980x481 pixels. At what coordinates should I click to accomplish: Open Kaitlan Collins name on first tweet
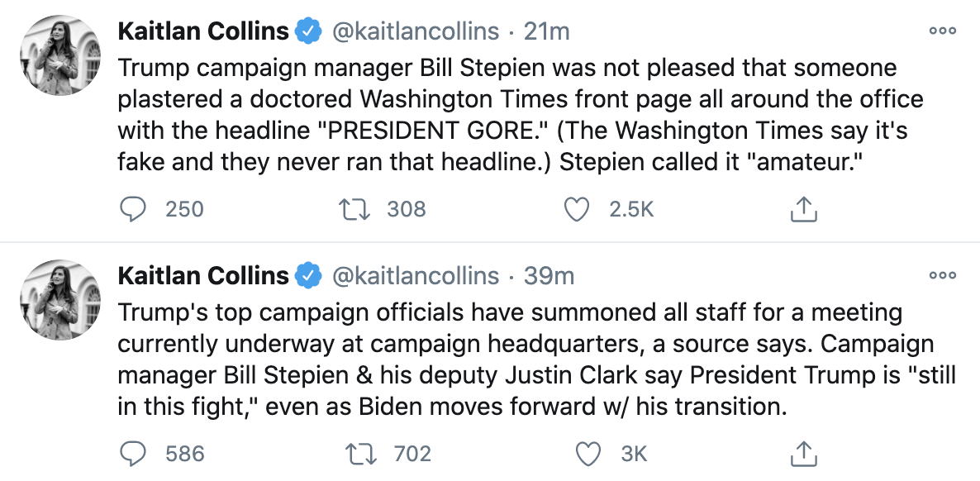tap(203, 31)
